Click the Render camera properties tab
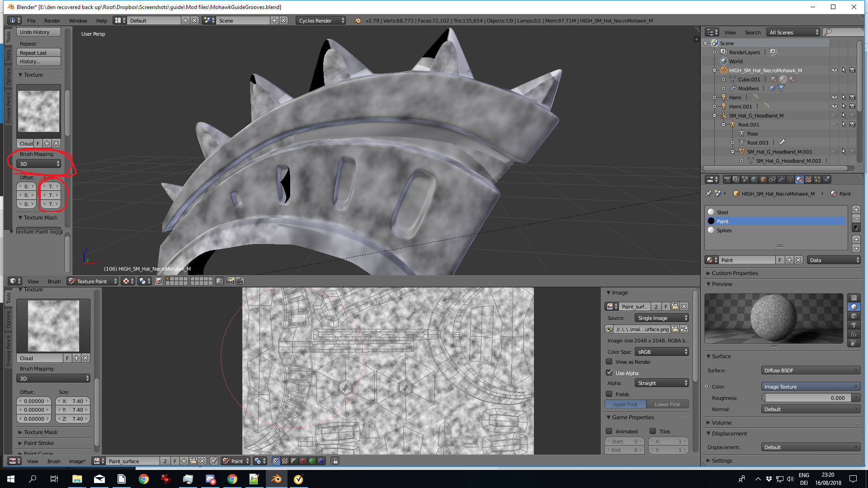This screenshot has width=868, height=488. click(x=727, y=179)
